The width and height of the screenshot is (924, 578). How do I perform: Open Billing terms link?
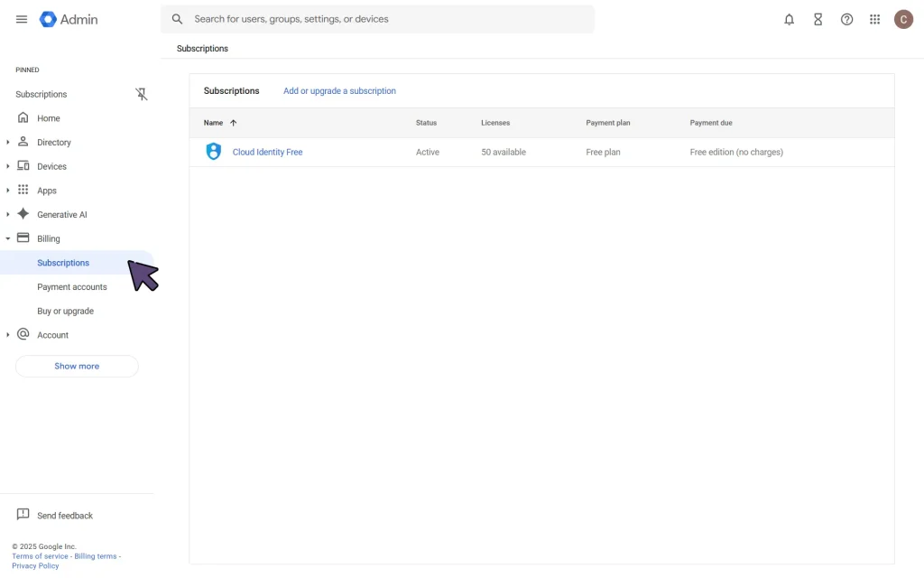pyautogui.click(x=96, y=556)
